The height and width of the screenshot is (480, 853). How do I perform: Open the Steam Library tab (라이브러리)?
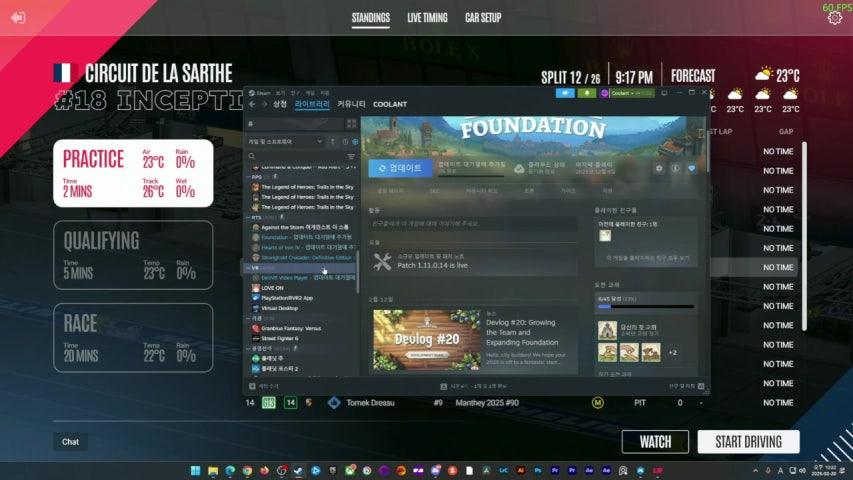pyautogui.click(x=312, y=104)
